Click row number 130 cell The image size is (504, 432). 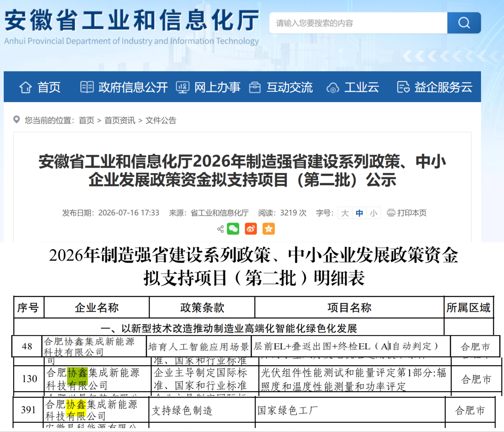coord(29,379)
